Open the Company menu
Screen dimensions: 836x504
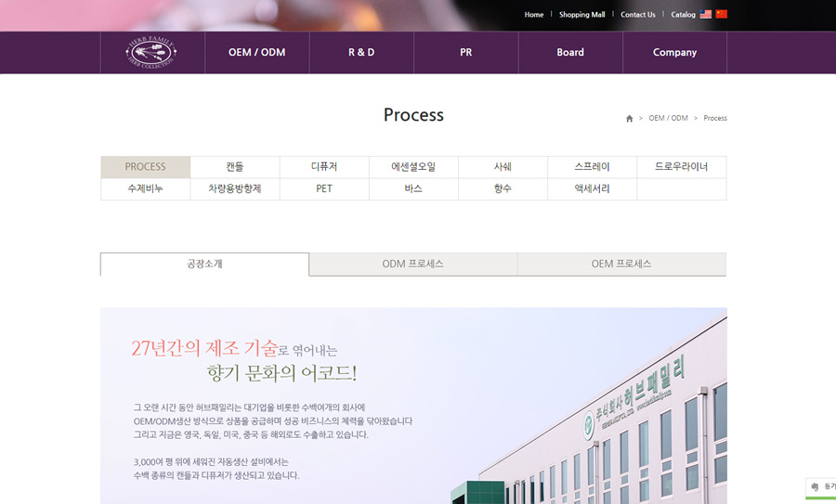click(674, 53)
